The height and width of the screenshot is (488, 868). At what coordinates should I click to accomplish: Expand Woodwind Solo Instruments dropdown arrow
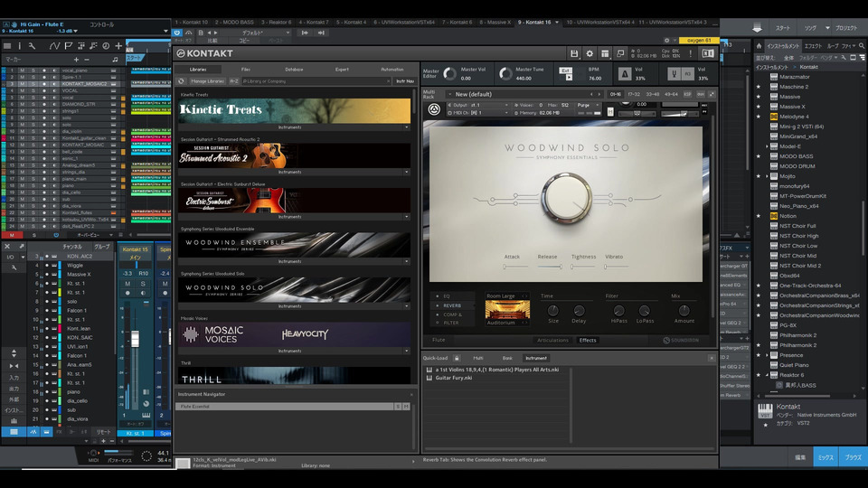(406, 306)
